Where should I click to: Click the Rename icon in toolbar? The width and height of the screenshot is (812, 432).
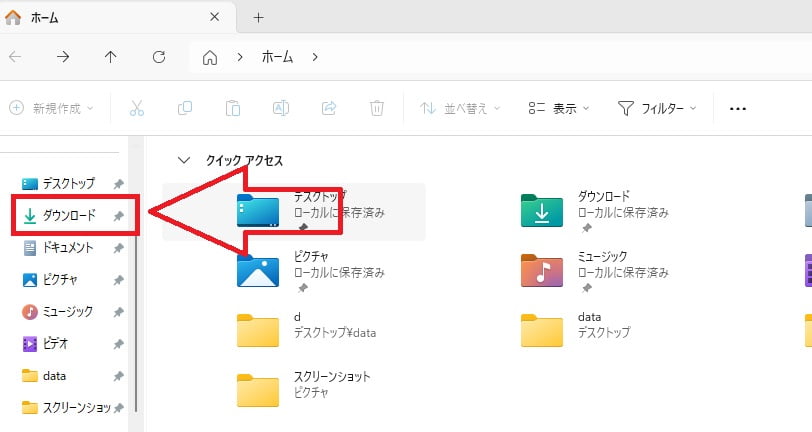(x=281, y=108)
